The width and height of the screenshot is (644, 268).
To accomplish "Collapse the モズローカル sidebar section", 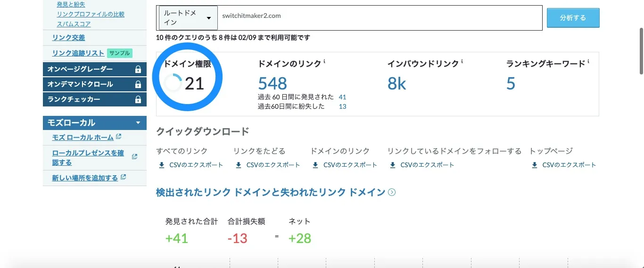I will pyautogui.click(x=138, y=122).
